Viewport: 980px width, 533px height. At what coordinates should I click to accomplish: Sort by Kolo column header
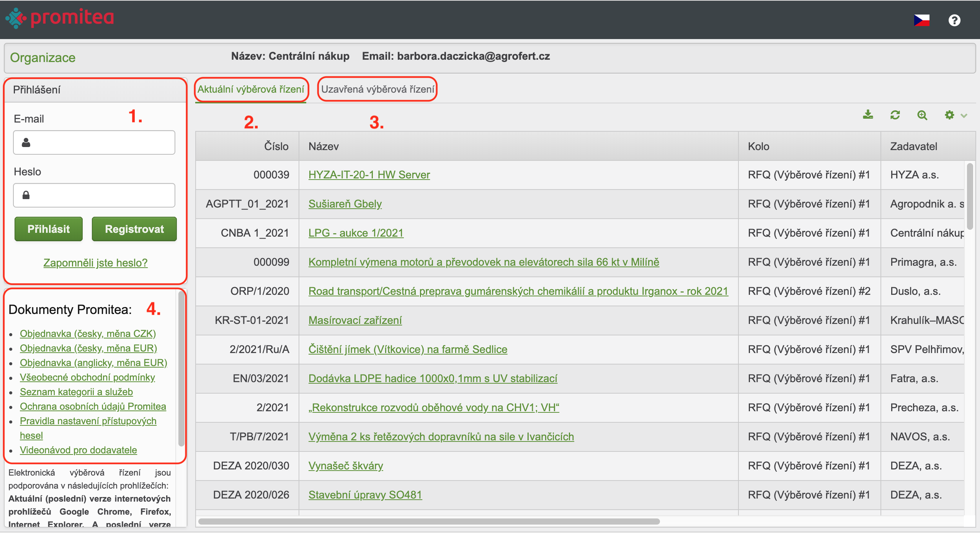[809, 146]
